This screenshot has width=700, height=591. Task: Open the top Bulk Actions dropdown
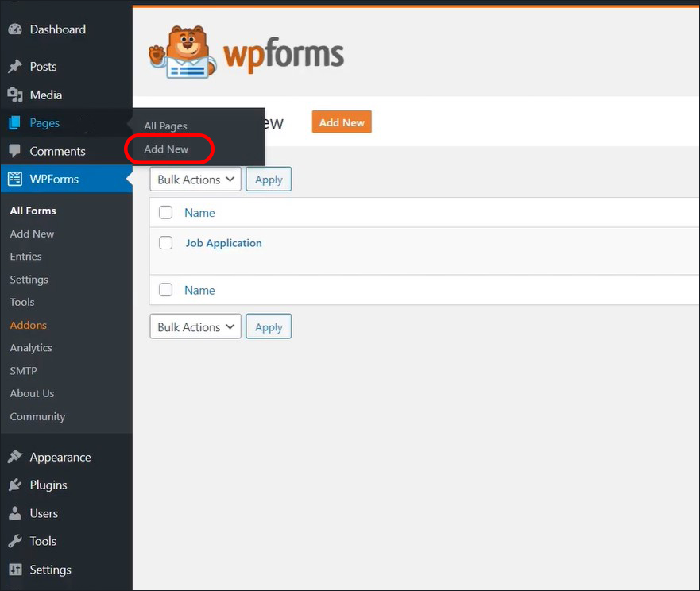pyautogui.click(x=195, y=180)
